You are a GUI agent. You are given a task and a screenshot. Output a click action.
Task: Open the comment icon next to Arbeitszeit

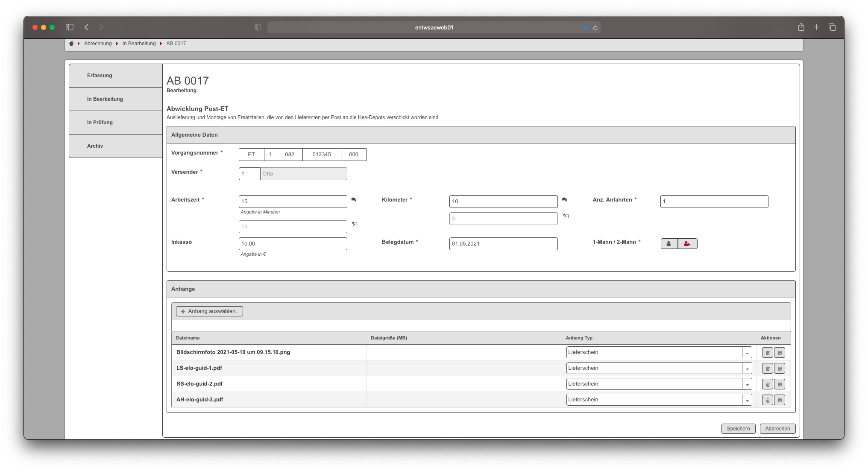(x=354, y=199)
